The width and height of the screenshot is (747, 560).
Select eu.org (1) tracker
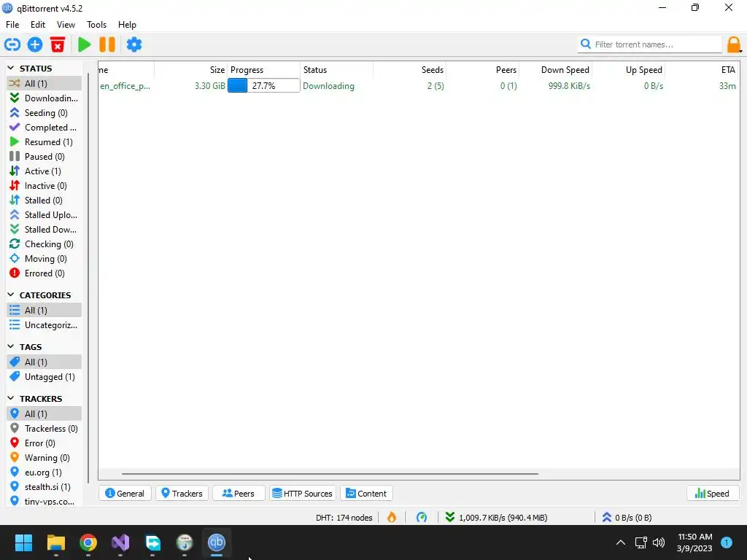click(44, 472)
